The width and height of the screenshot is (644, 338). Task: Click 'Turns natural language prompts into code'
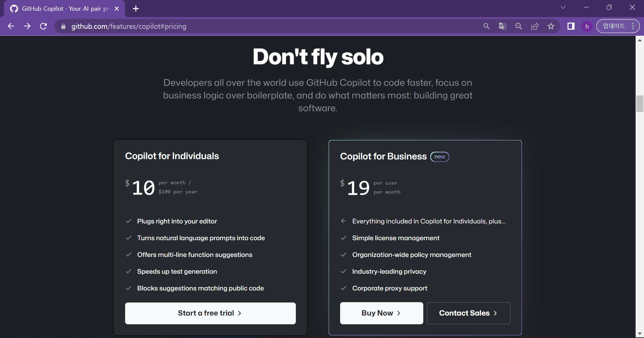(201, 238)
